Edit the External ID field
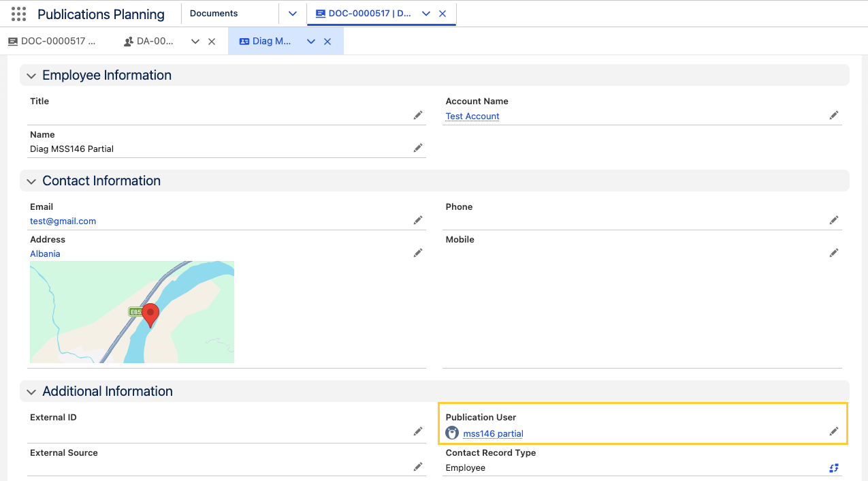The height and width of the screenshot is (481, 868). pos(418,431)
